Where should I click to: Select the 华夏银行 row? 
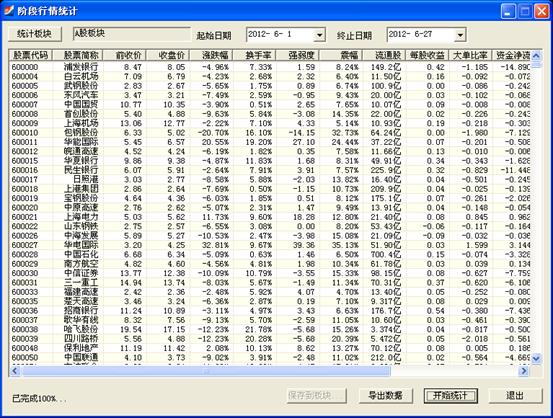click(x=270, y=161)
